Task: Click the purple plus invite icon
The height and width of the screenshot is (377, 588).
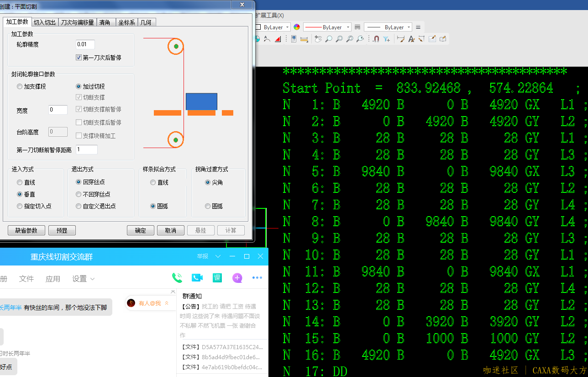Action: 237,278
